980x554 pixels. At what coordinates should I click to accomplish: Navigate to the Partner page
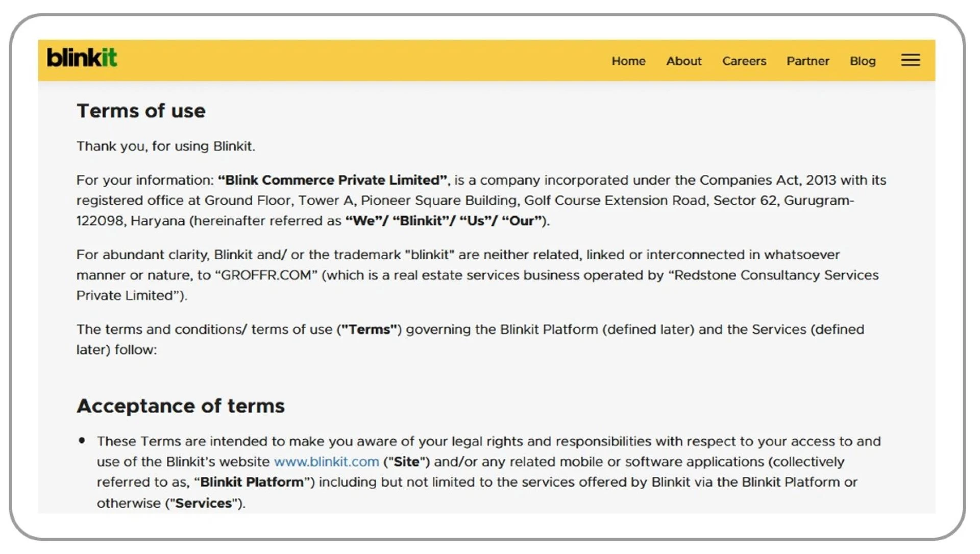point(807,61)
